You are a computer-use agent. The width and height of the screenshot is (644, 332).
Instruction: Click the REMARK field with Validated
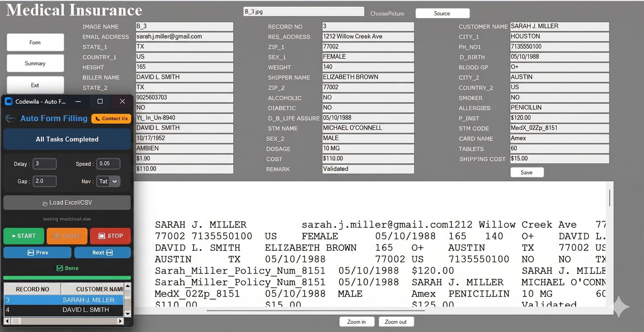368,169
